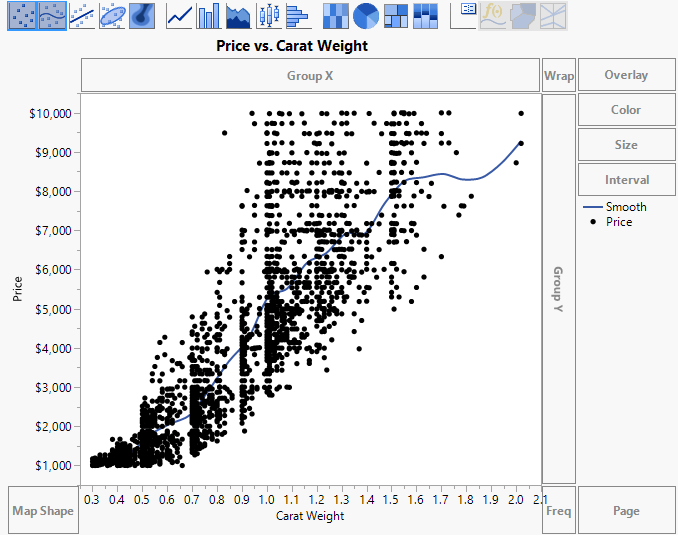678x535 pixels.
Task: Select the Heatmap element icon
Action: 336,16
